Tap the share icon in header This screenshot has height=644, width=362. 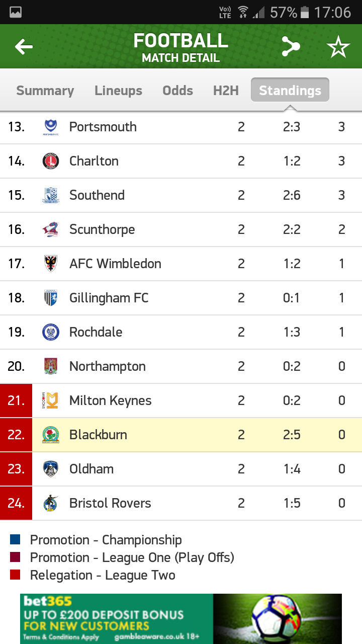pos(291,47)
